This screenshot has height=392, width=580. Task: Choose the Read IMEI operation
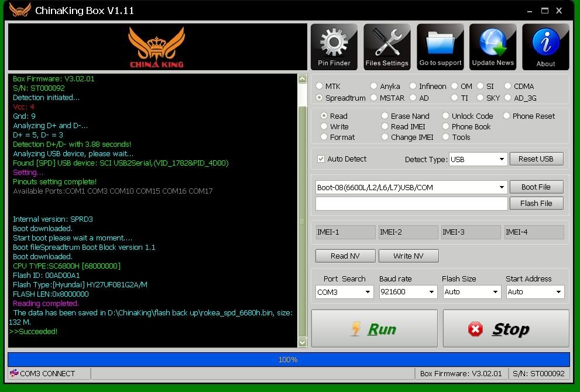tap(385, 126)
